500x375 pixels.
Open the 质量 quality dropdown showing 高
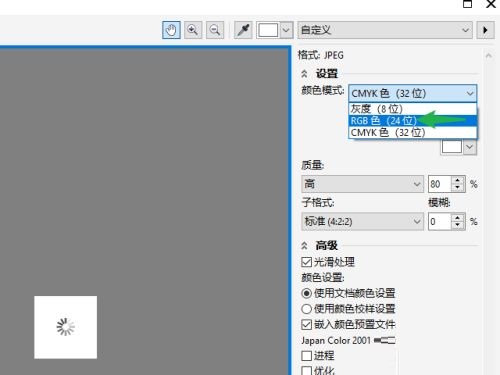coord(362,184)
